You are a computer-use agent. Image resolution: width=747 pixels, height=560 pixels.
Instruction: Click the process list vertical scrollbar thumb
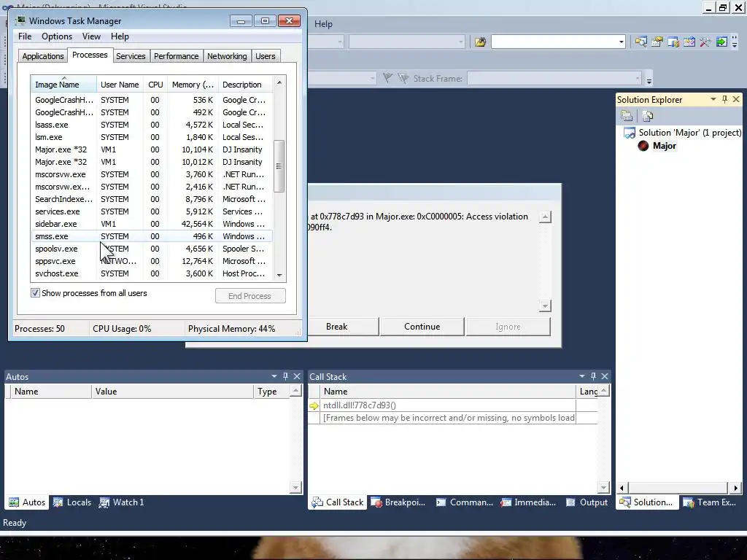pos(279,166)
